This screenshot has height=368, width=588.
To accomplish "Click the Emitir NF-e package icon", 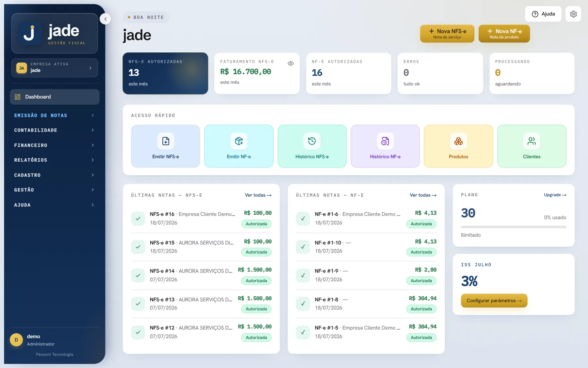I will tap(239, 141).
